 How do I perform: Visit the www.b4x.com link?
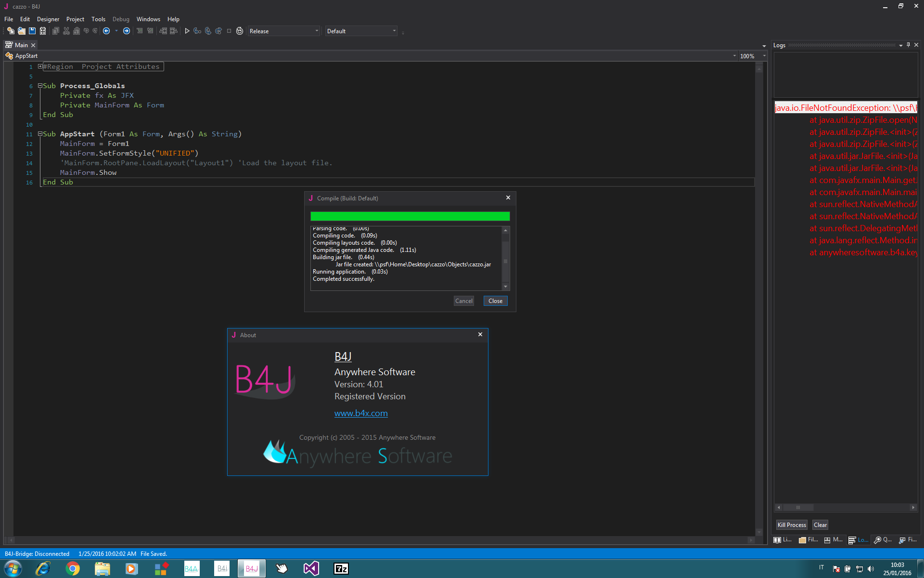coord(361,413)
